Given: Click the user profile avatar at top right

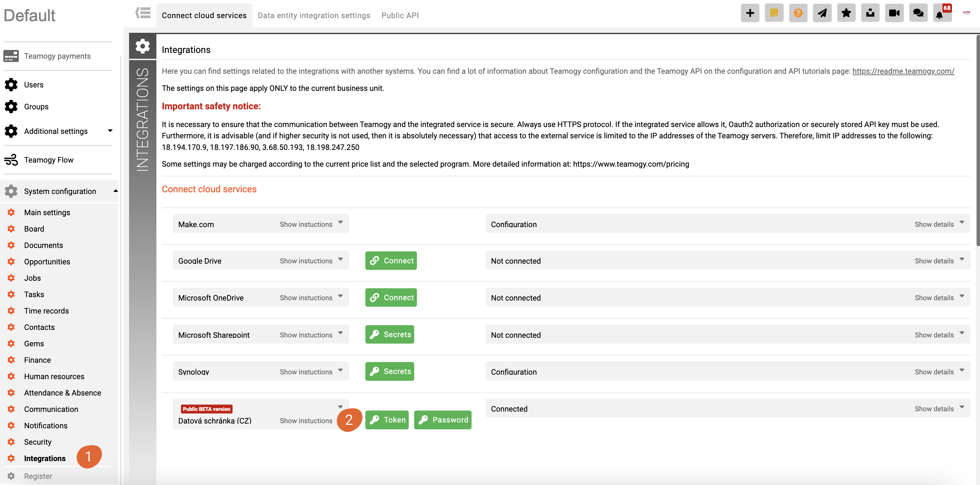Looking at the screenshot, I should 966,13.
